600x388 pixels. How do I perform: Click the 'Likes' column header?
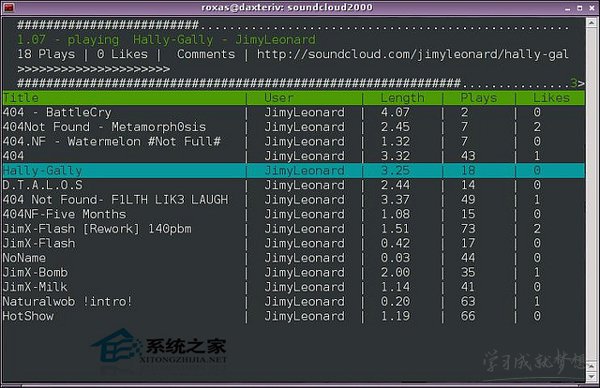pyautogui.click(x=551, y=98)
